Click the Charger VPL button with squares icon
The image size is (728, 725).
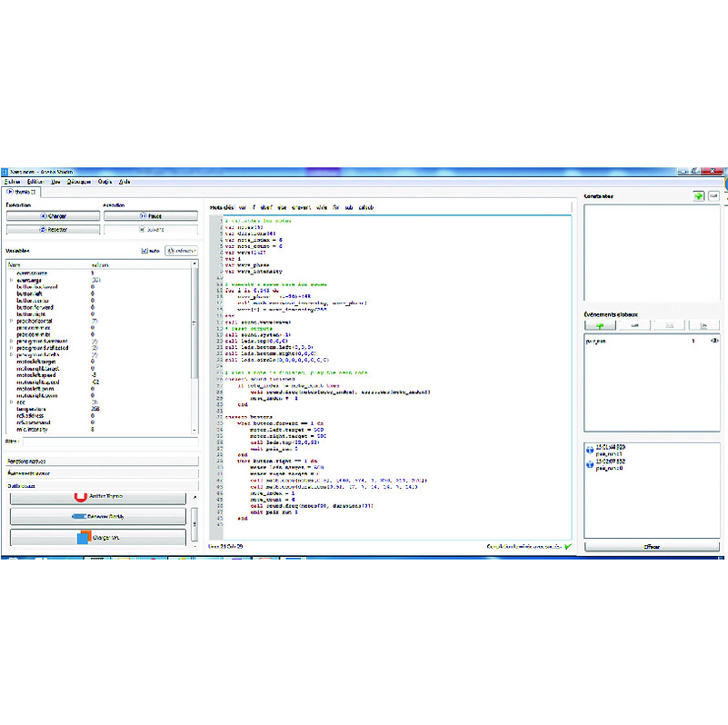click(x=98, y=538)
